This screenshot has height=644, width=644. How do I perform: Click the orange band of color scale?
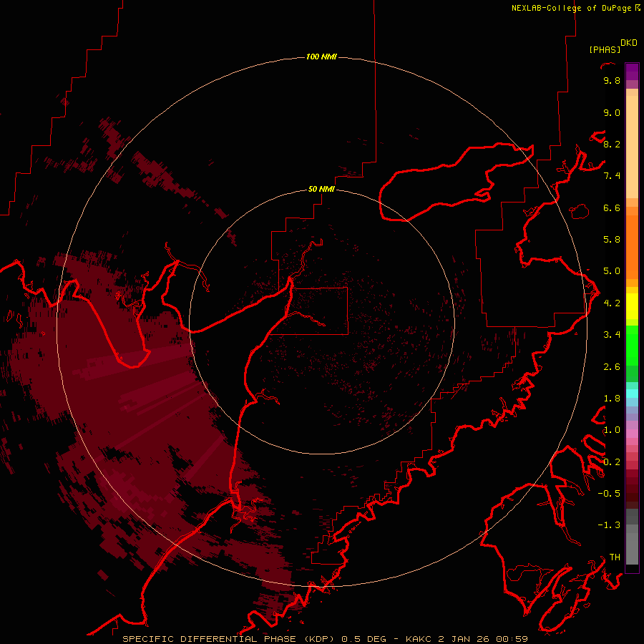[x=632, y=247]
